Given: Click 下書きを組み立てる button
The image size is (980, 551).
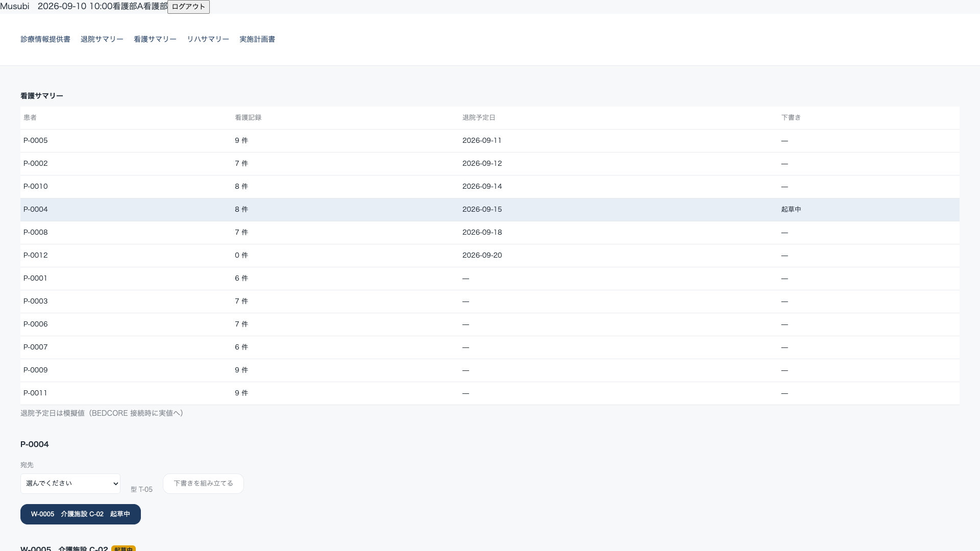Looking at the screenshot, I should [203, 484].
